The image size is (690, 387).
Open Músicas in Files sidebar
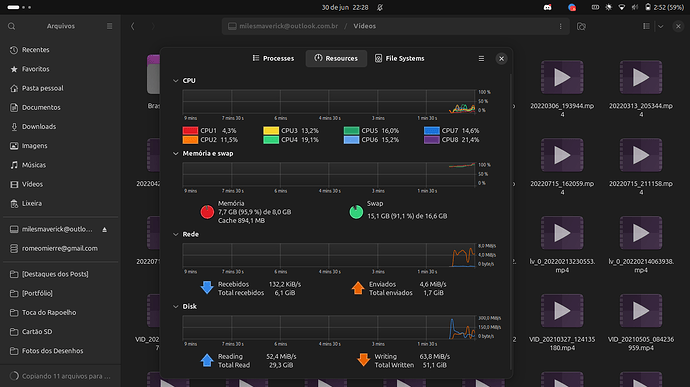(60, 165)
